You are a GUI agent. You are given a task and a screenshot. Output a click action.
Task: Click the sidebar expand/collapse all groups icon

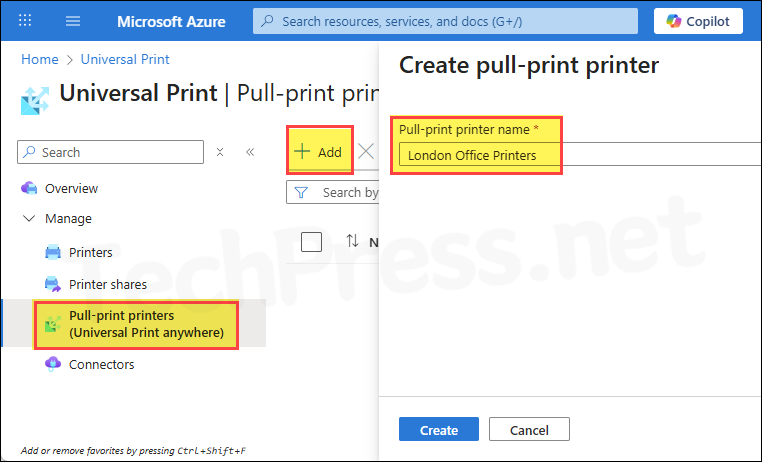point(220,152)
